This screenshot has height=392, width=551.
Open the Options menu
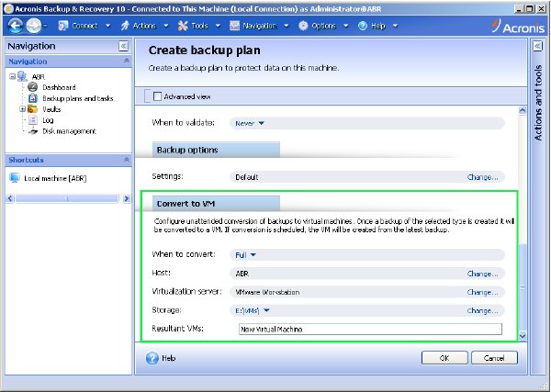(x=323, y=26)
